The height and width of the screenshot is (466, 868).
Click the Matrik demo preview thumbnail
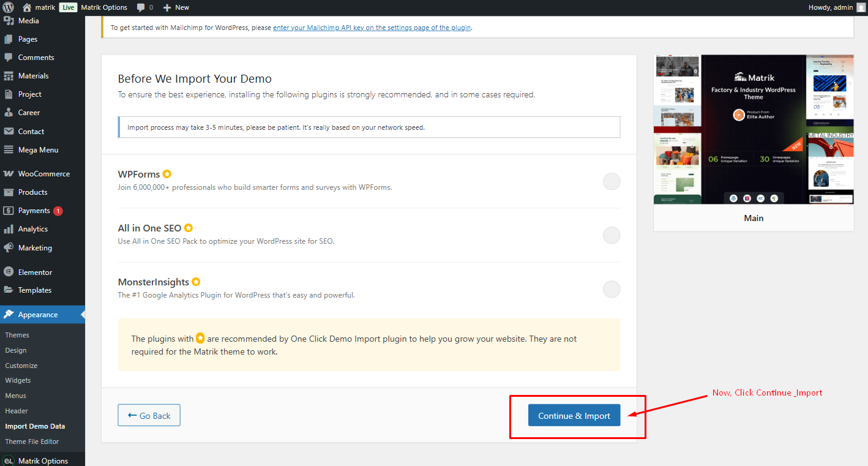[x=754, y=129]
